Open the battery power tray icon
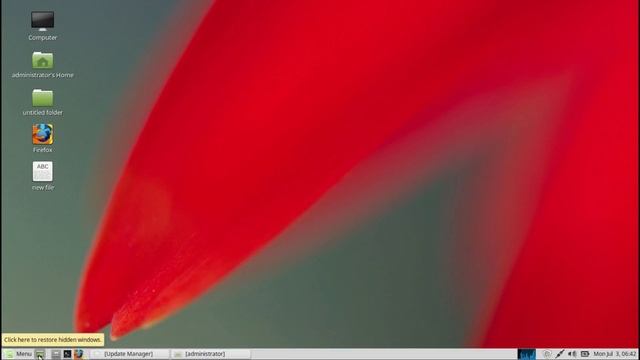The width and height of the screenshot is (640, 360). tap(585, 354)
